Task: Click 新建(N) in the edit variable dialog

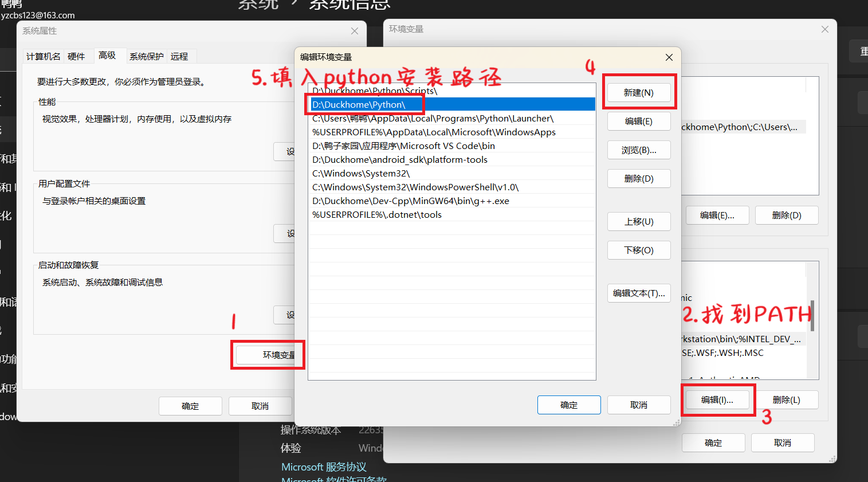Action: tap(639, 93)
